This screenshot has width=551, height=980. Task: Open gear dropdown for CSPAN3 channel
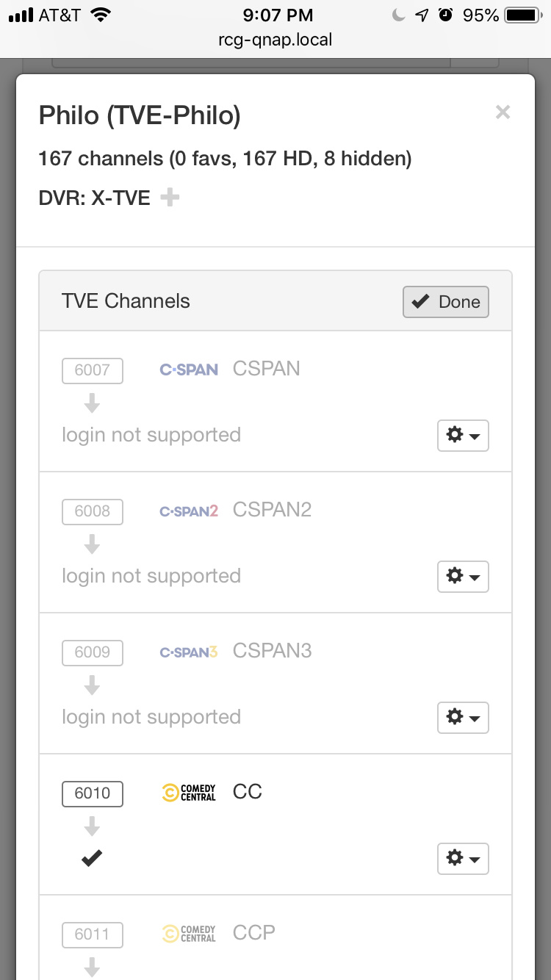coord(463,718)
